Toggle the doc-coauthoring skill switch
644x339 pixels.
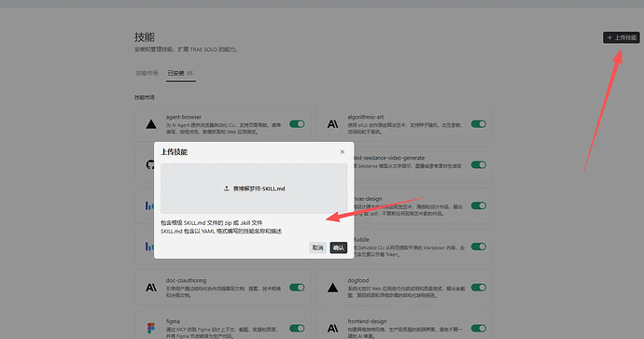click(x=297, y=288)
